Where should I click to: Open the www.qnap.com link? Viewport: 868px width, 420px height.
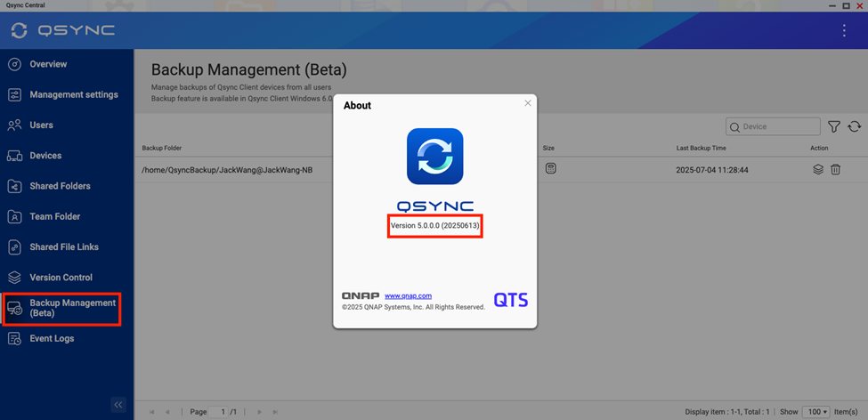pyautogui.click(x=408, y=295)
